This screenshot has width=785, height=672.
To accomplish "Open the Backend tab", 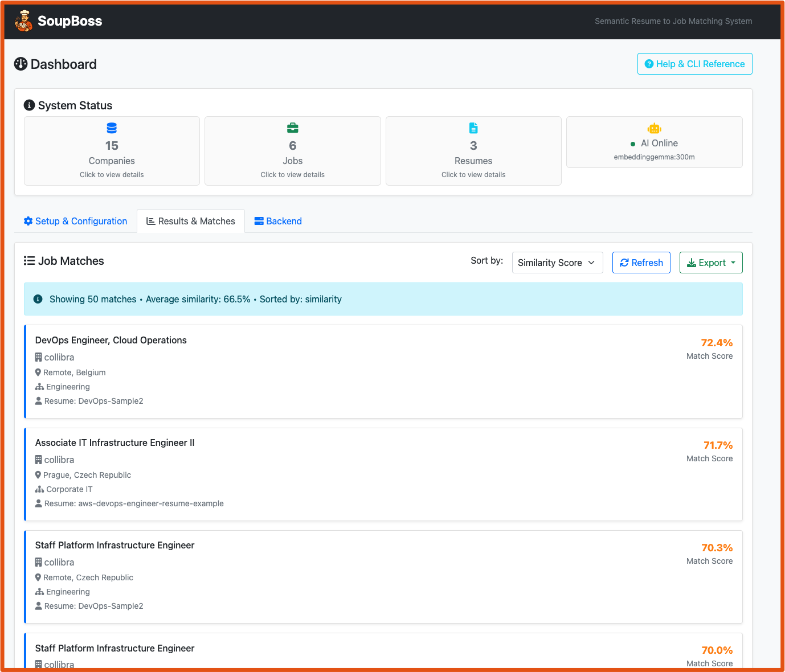I will 278,221.
